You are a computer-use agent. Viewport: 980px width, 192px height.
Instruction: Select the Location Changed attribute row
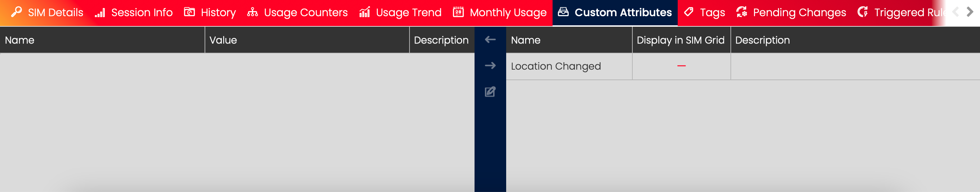pyautogui.click(x=555, y=66)
